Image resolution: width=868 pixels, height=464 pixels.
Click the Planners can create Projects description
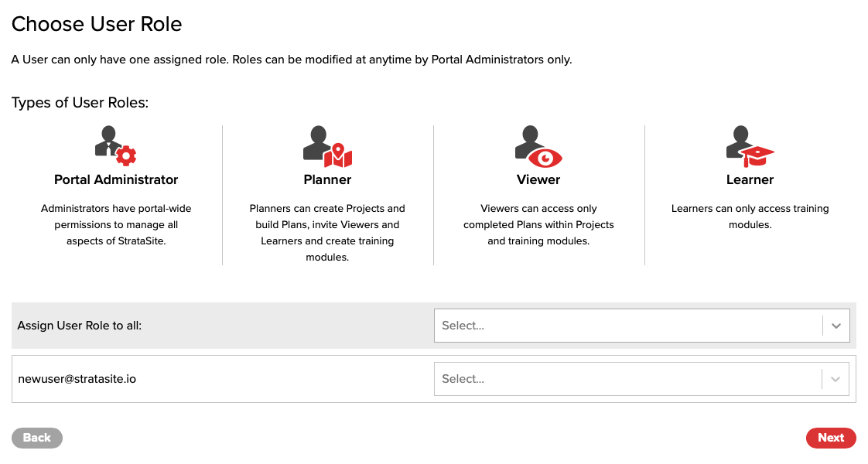point(327,233)
